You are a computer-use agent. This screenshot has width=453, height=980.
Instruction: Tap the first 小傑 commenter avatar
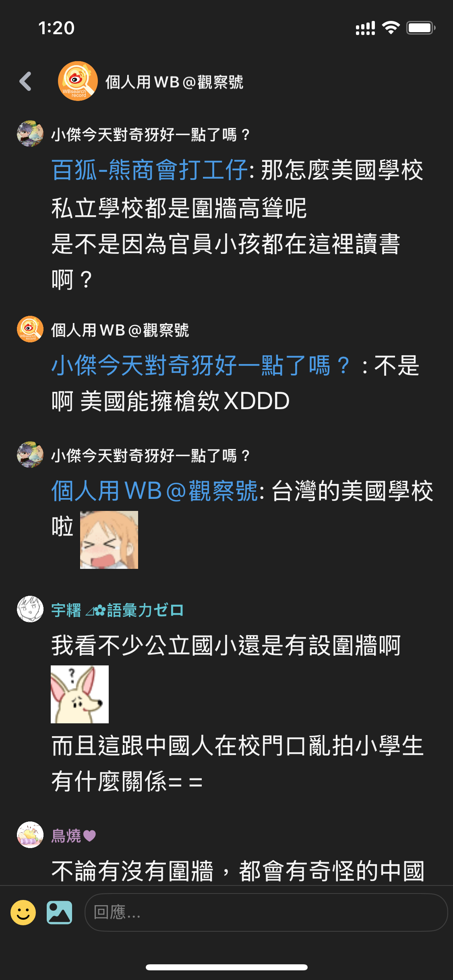click(x=30, y=134)
